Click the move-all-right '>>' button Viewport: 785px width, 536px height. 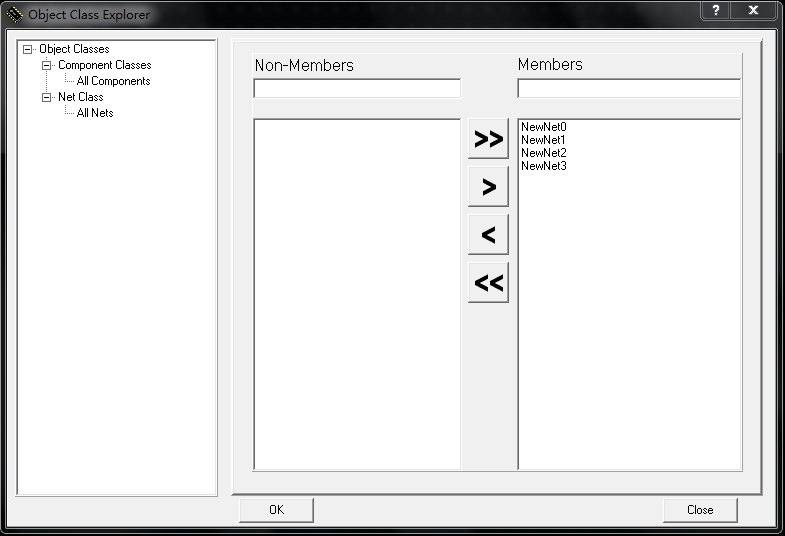[488, 139]
